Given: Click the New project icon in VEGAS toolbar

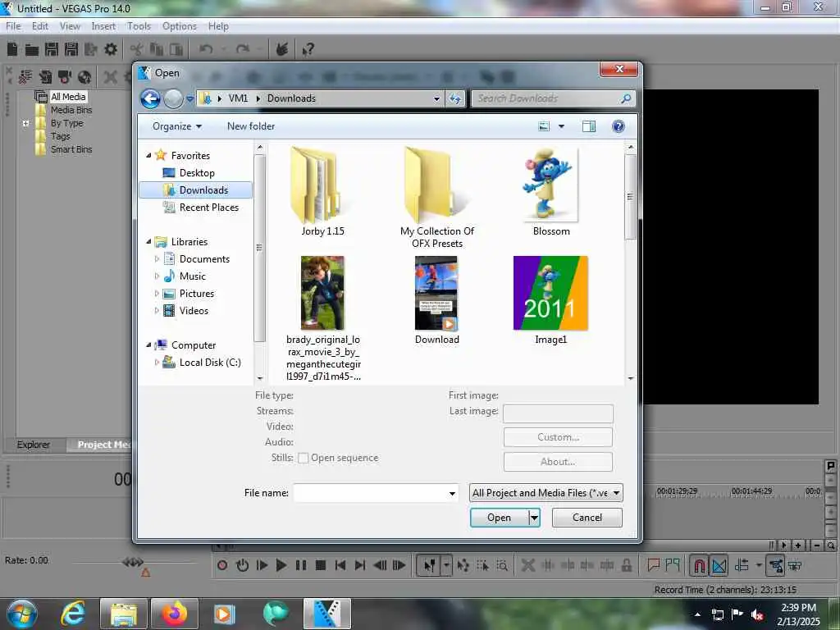Looking at the screenshot, I should click(12, 49).
